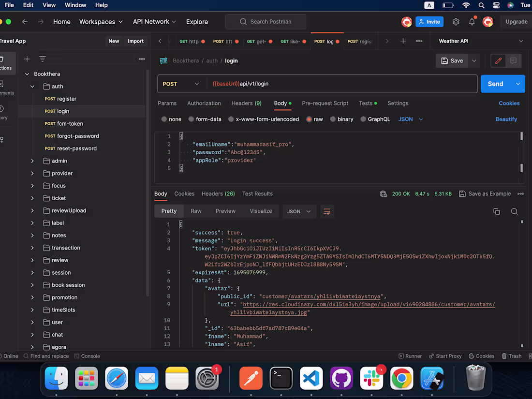The width and height of the screenshot is (532, 399).
Task: Click the copy response icon
Action: 497,211
